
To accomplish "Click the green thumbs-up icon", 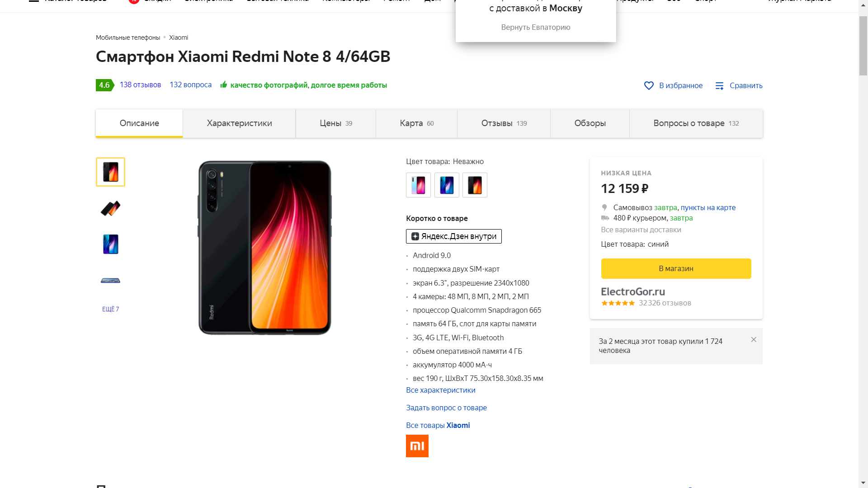I will [223, 84].
